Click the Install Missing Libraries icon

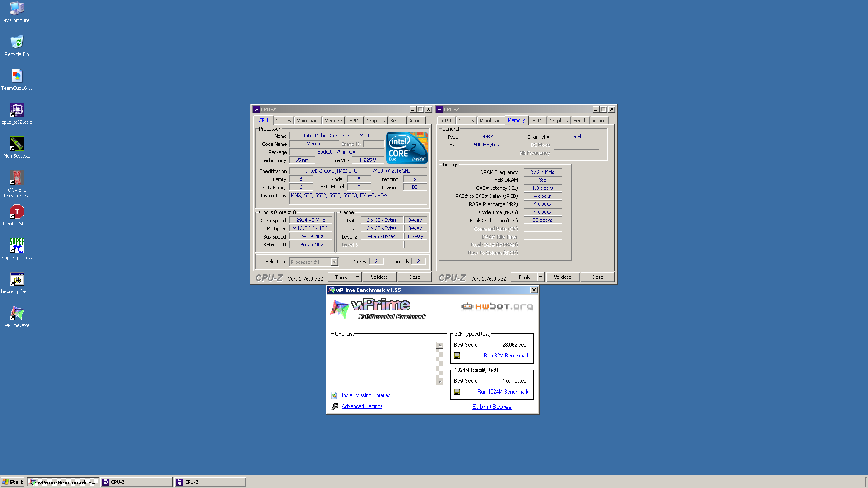coord(335,396)
